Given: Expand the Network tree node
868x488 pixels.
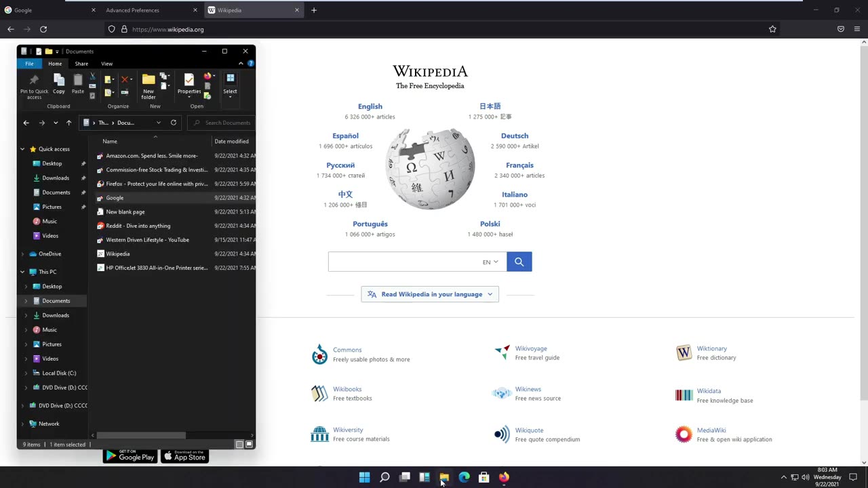Looking at the screenshot, I should tap(22, 424).
